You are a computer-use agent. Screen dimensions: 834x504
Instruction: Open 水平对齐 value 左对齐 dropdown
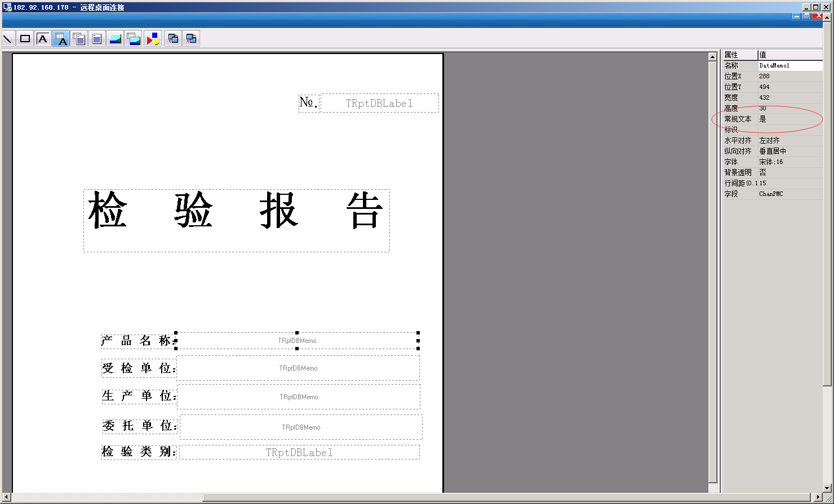(789, 141)
